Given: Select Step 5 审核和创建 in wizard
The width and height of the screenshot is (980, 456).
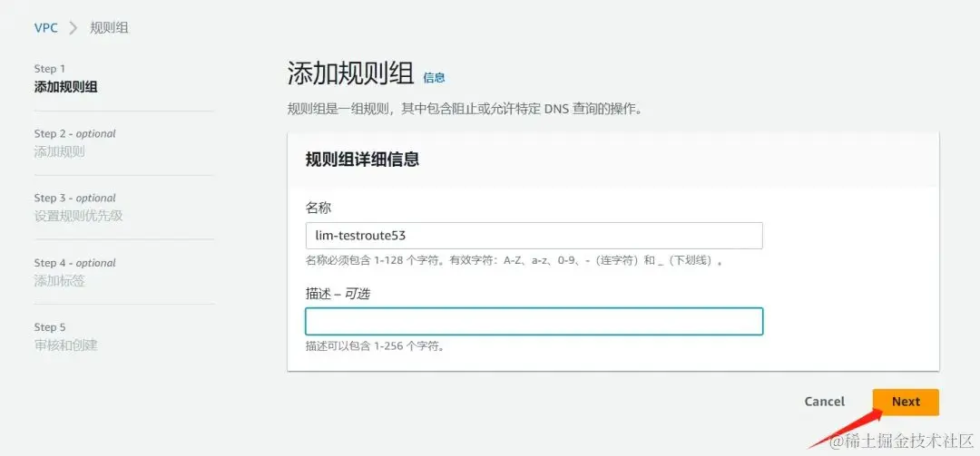Looking at the screenshot, I should point(65,344).
